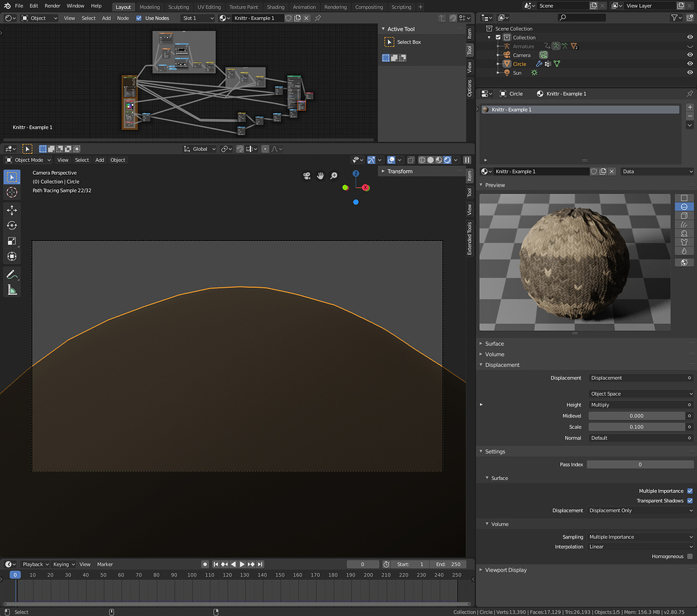Select the Move tool in viewport toolbar
697x616 pixels.
12,208
